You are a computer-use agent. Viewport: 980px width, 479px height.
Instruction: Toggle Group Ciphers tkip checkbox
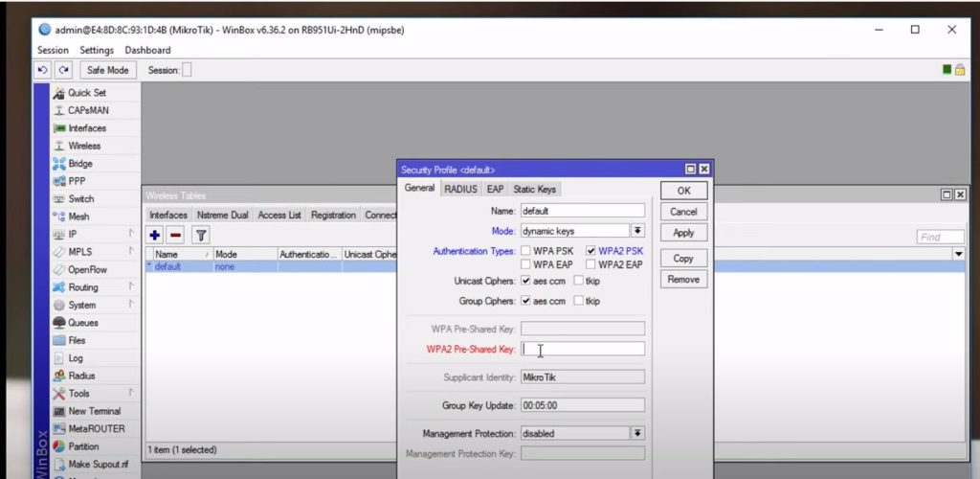tap(579, 301)
